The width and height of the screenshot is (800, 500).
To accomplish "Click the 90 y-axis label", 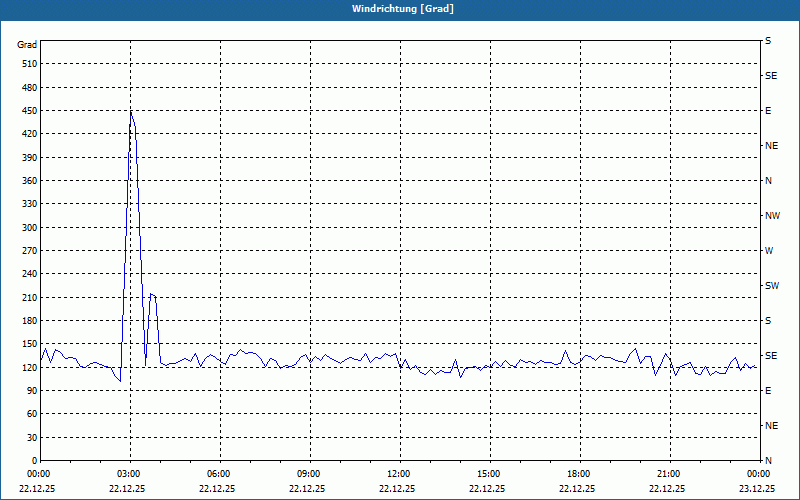I will click(x=32, y=391).
